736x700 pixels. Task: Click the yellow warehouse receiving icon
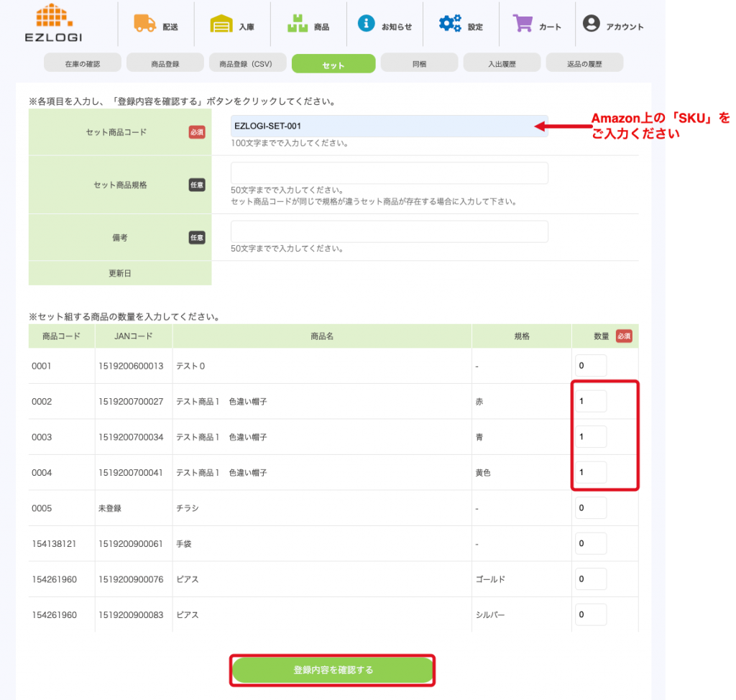pyautogui.click(x=221, y=24)
